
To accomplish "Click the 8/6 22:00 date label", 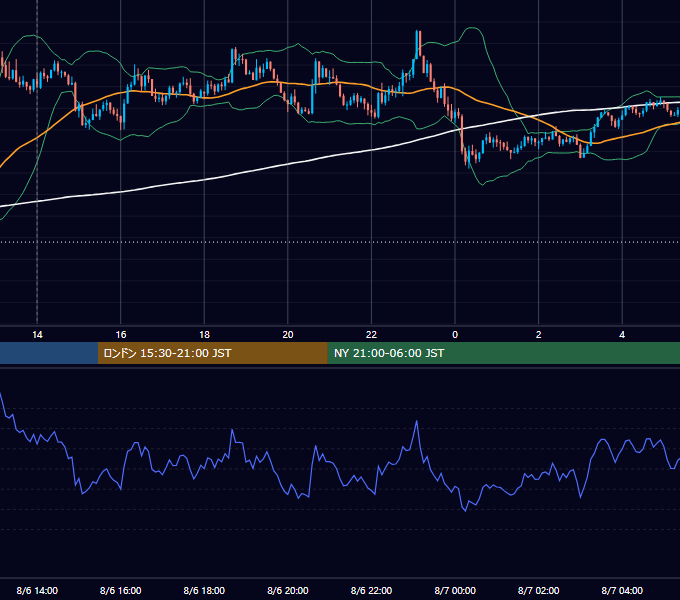I will click(371, 591).
